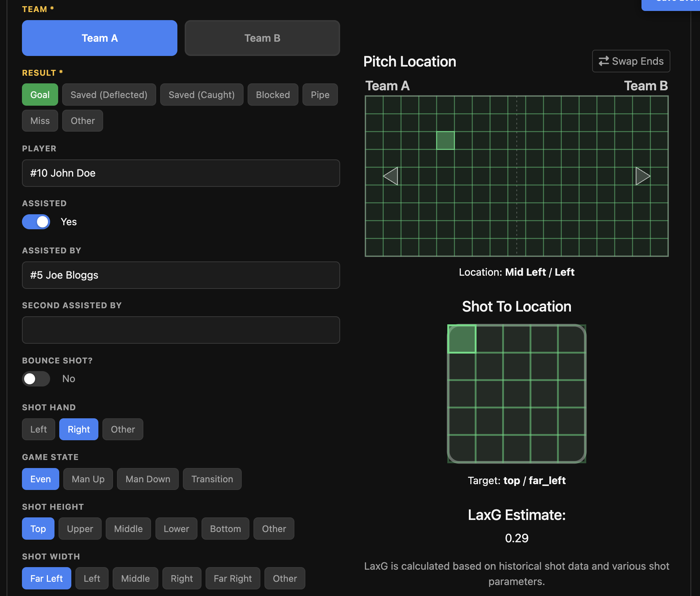The height and width of the screenshot is (596, 700).
Task: Set result to Miss
Action: pyautogui.click(x=40, y=121)
